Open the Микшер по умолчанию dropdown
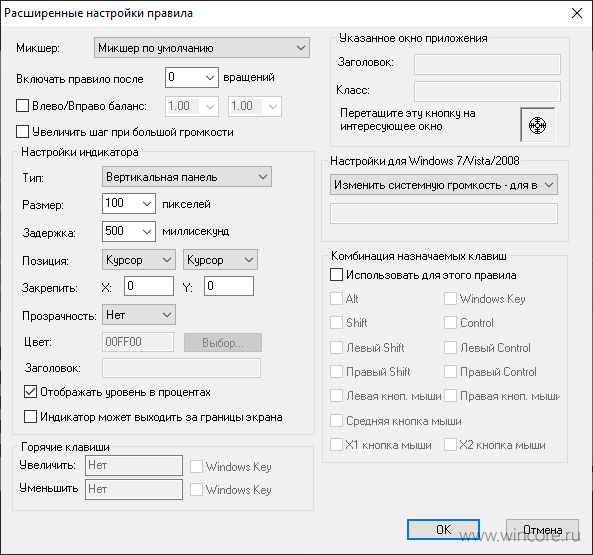The width and height of the screenshot is (593, 555). tap(202, 48)
